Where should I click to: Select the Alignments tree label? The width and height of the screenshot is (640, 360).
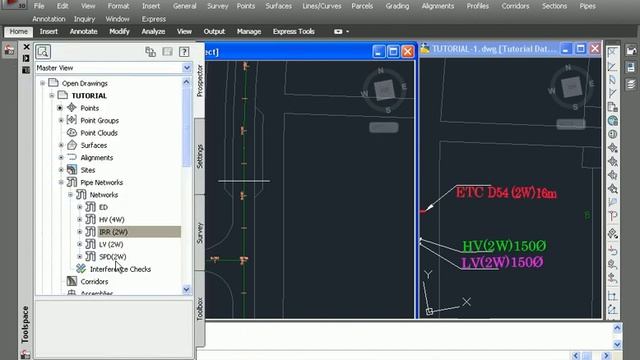click(97, 158)
